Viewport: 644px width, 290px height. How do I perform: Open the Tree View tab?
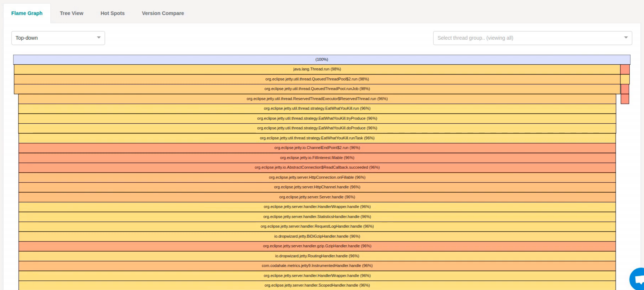point(71,13)
